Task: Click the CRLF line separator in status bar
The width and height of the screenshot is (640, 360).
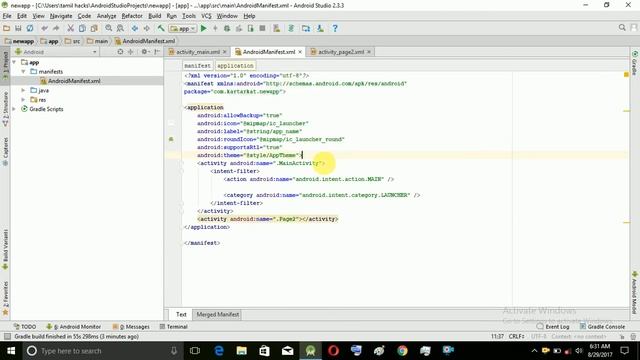Action: [516, 336]
